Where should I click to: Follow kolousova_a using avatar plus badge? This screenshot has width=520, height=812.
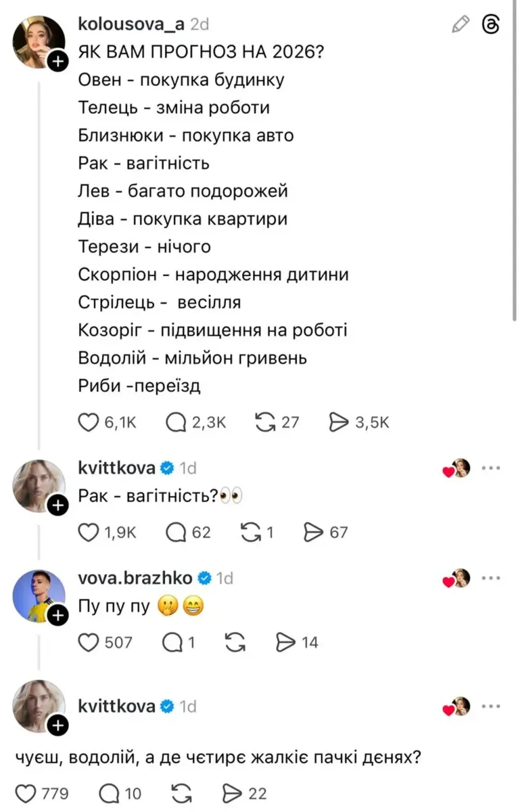click(58, 62)
